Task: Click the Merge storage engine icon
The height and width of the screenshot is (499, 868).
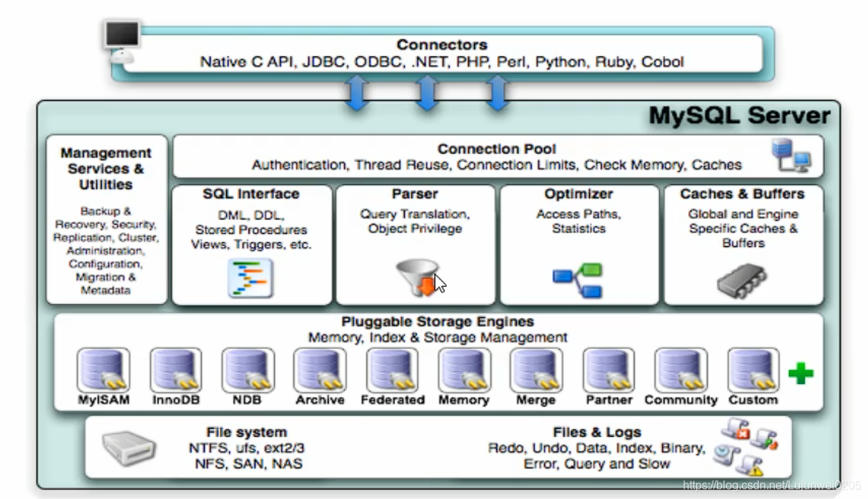Action: [x=536, y=370]
